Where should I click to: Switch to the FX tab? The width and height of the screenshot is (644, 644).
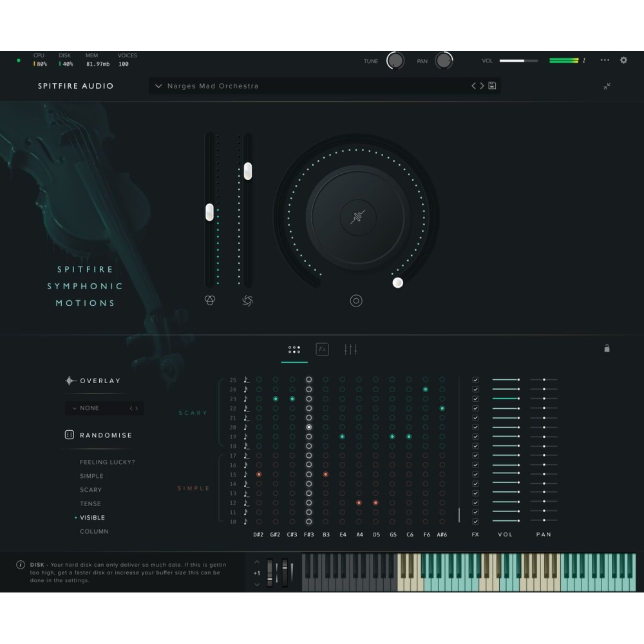coord(322,349)
